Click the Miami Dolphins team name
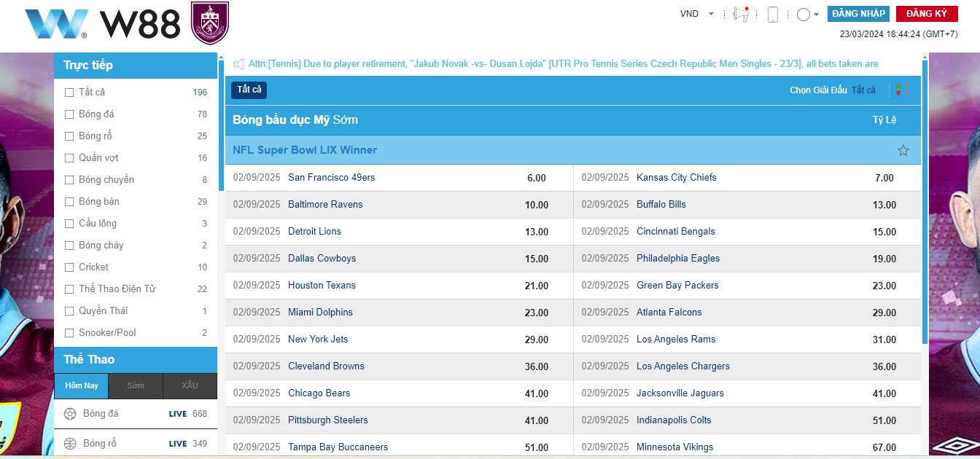The image size is (980, 459). coord(320,312)
